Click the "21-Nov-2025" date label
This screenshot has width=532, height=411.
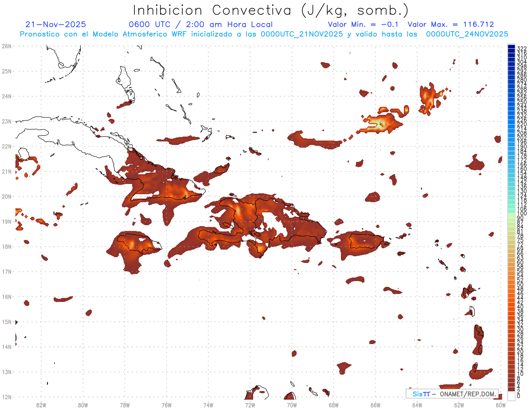[56, 24]
